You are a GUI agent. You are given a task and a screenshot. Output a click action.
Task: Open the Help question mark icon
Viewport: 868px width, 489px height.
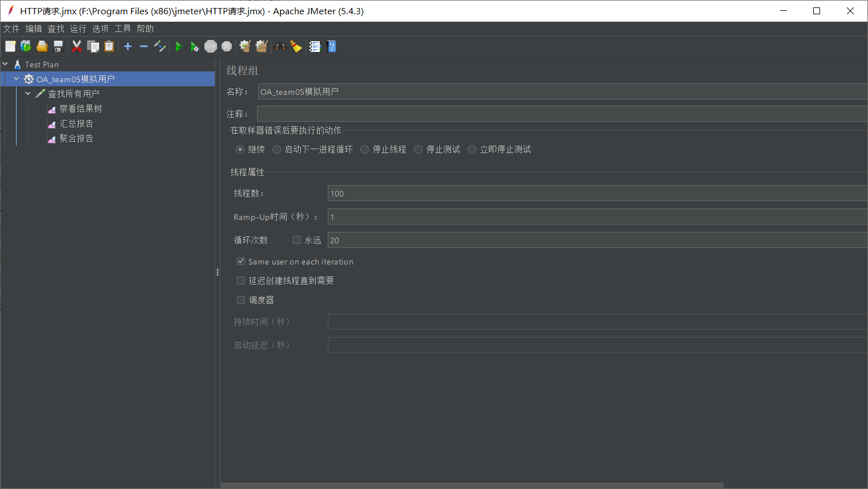pos(331,47)
